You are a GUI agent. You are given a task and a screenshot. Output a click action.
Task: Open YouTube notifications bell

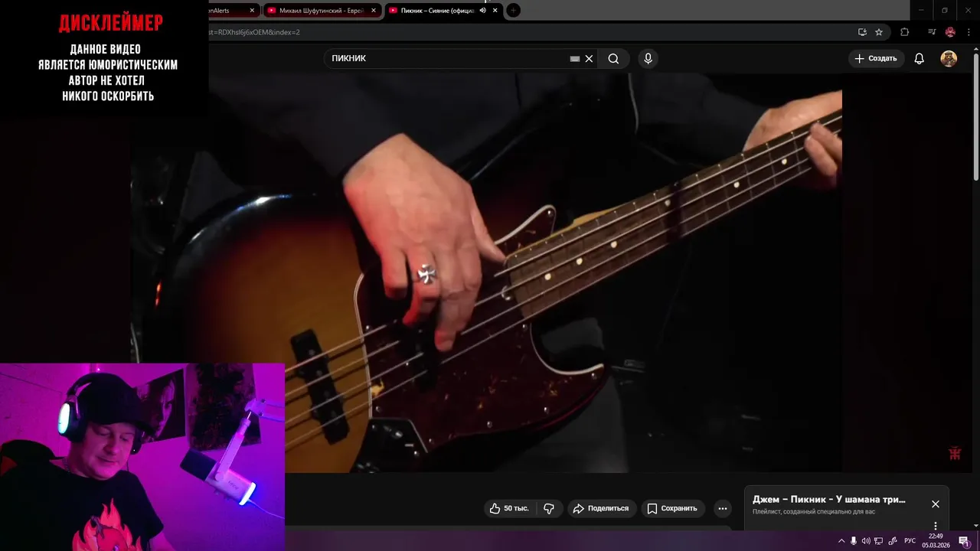[920, 59]
